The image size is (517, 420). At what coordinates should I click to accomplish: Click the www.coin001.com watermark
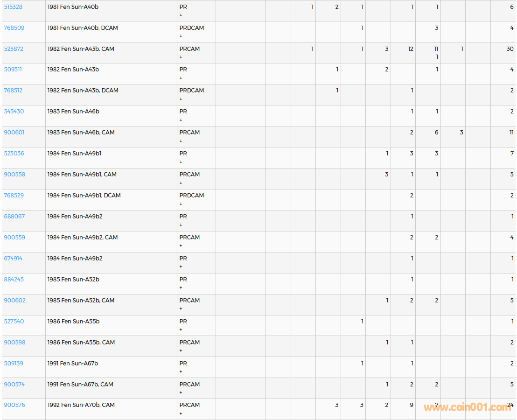tap(467, 407)
